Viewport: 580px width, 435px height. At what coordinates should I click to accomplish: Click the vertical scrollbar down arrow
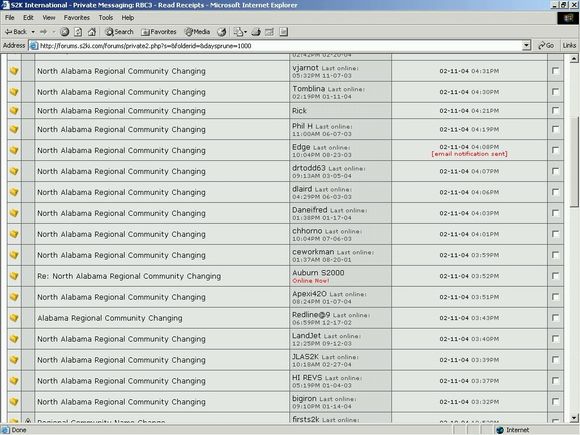pyautogui.click(x=574, y=418)
